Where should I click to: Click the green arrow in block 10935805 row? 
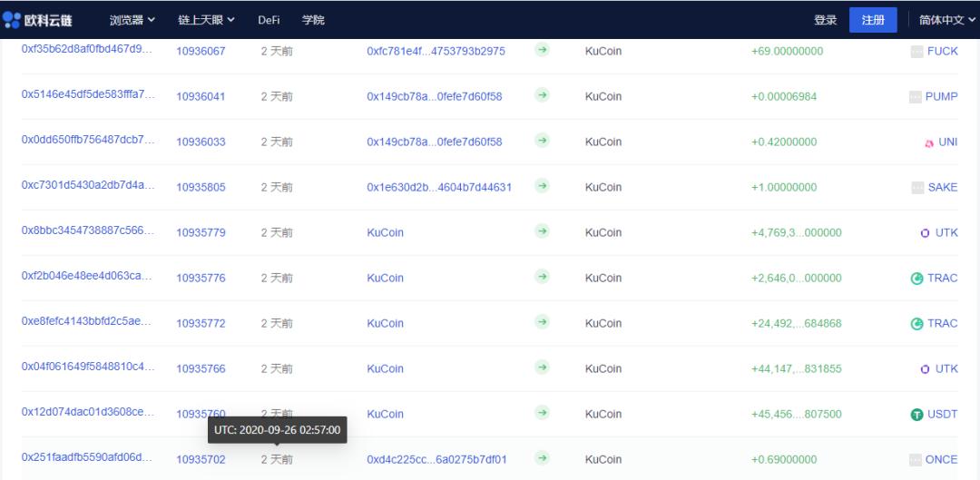[542, 186]
